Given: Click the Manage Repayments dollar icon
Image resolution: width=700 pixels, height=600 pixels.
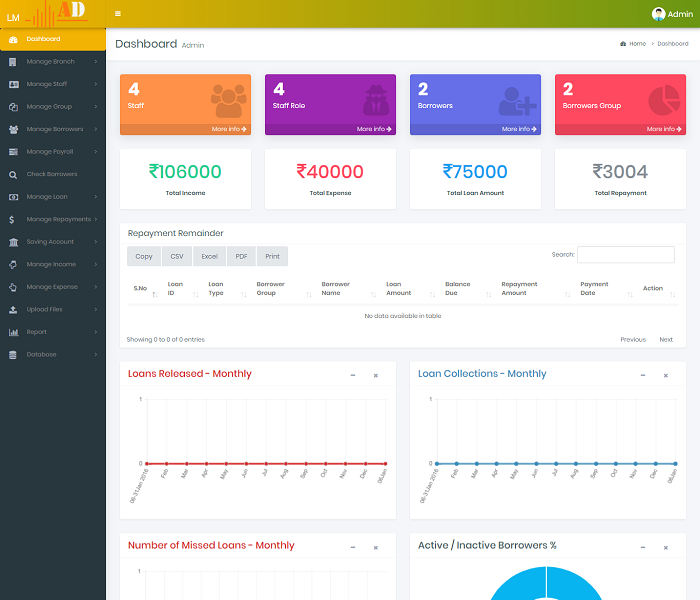Looking at the screenshot, I should pos(12,220).
